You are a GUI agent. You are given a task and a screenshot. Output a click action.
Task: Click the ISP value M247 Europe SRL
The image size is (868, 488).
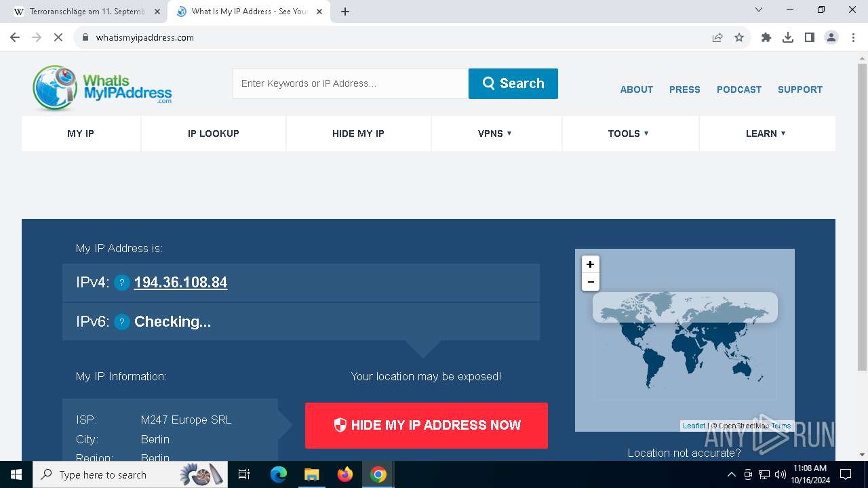point(186,420)
